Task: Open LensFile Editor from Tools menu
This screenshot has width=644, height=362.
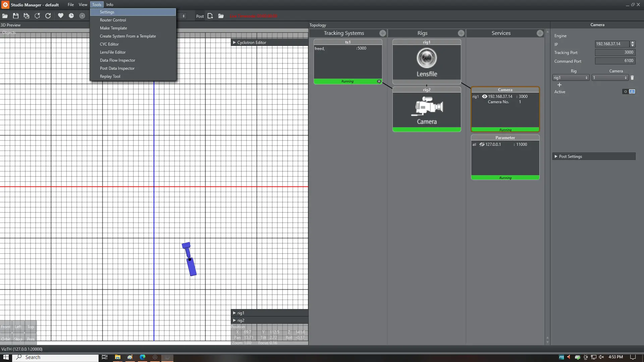Action: point(113,52)
